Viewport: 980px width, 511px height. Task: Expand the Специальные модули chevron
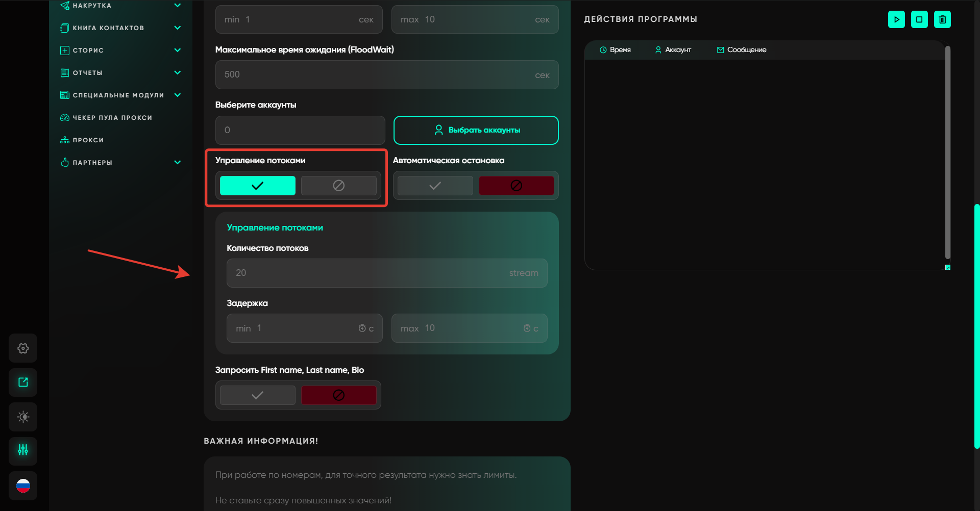point(178,95)
